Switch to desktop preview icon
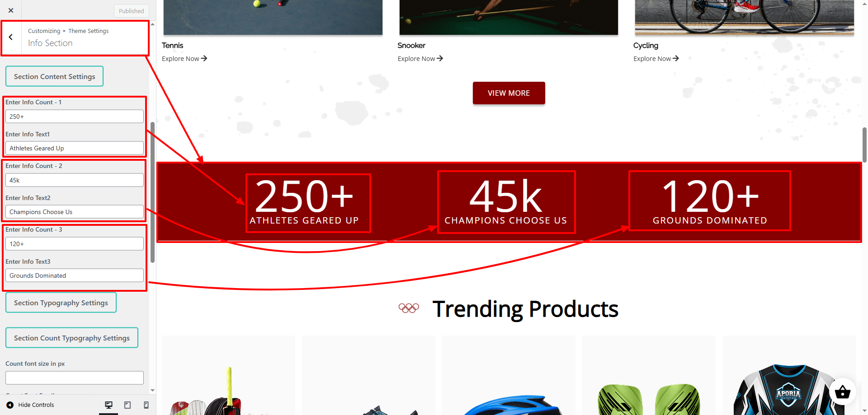This screenshot has width=868, height=415. pyautogui.click(x=108, y=405)
